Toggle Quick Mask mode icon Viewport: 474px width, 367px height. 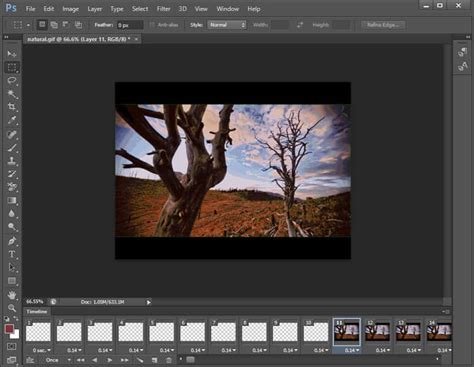(12, 347)
